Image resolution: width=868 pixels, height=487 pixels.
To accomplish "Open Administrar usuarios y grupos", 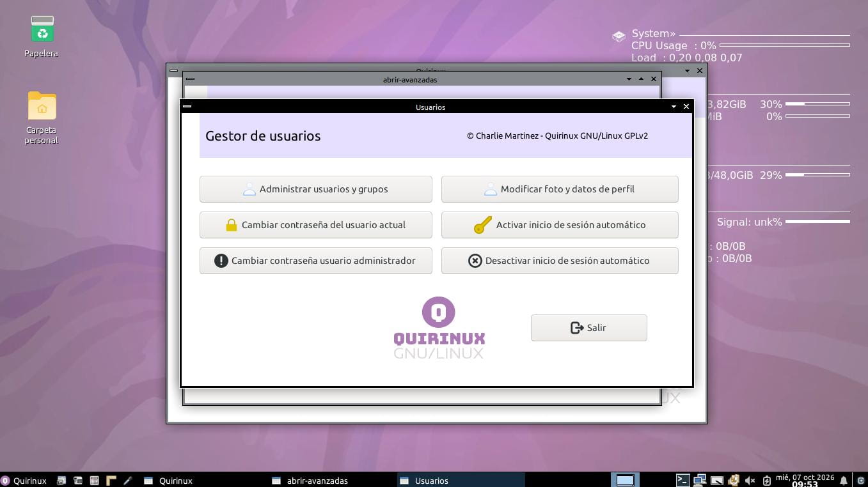I will coord(315,189).
